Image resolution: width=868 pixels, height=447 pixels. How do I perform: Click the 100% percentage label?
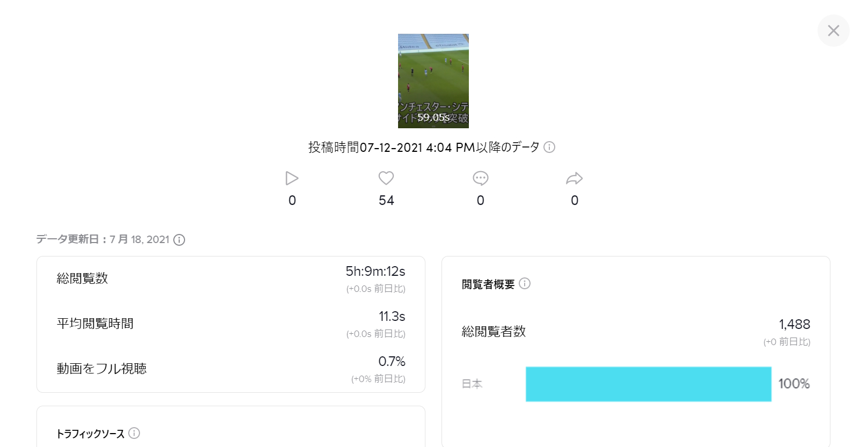[794, 384]
